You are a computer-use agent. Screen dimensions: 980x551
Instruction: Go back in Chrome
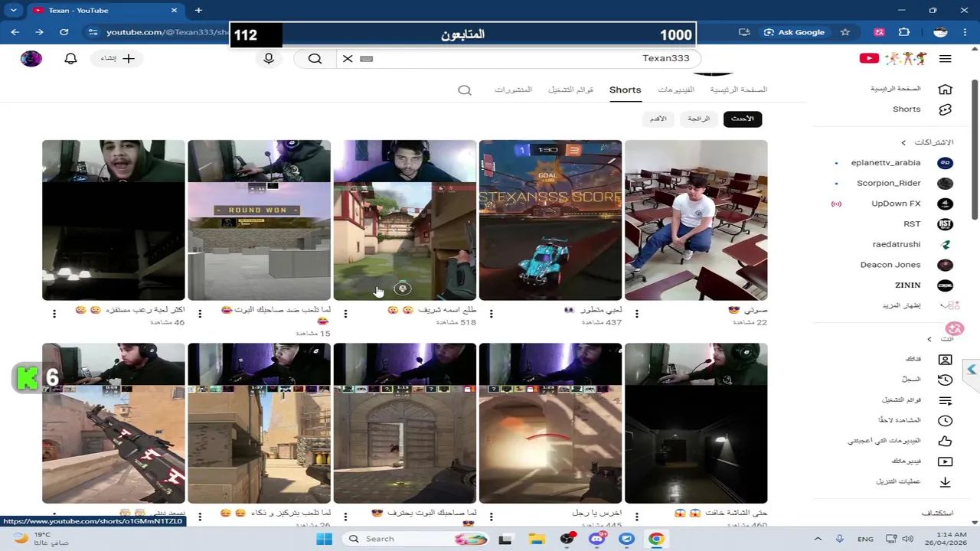click(15, 32)
